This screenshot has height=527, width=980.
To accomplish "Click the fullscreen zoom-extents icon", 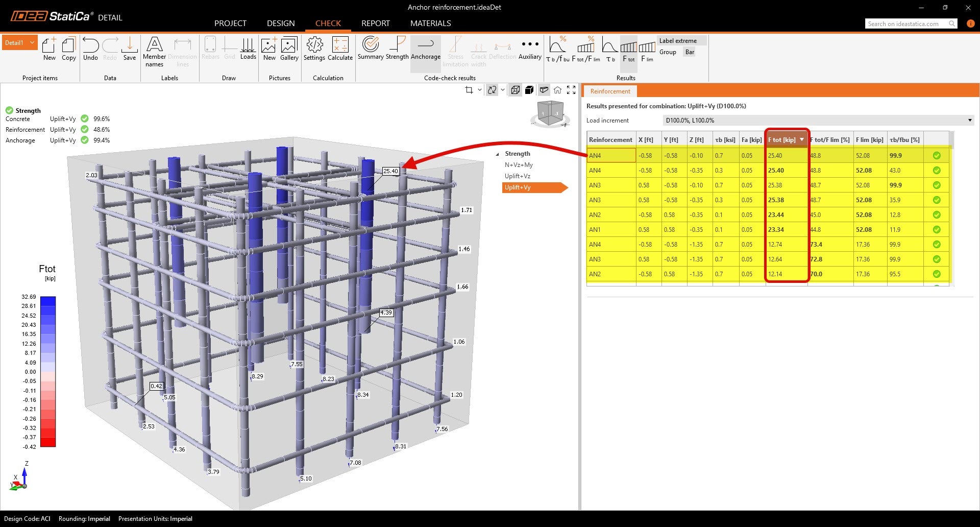I will tap(571, 90).
